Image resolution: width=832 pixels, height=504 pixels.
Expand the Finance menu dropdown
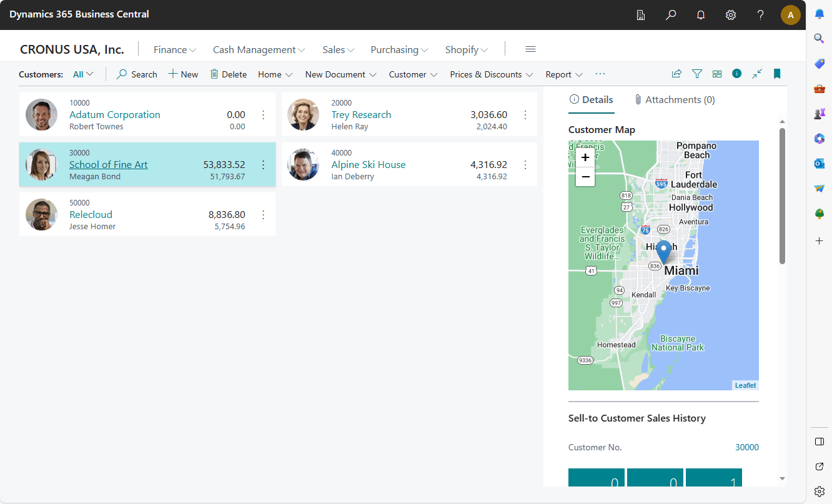175,49
